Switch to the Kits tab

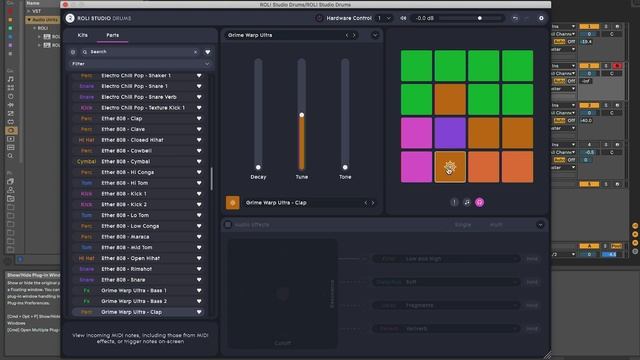coord(82,35)
